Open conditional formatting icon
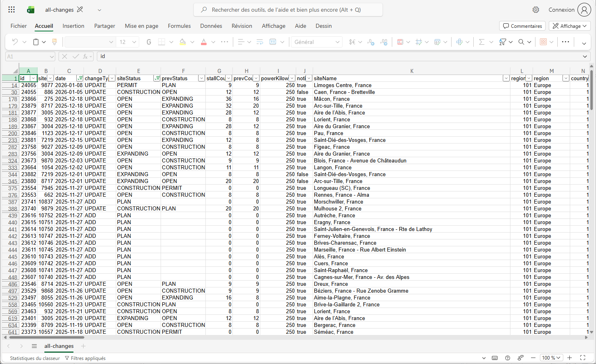This screenshot has width=596, height=364. (400, 42)
